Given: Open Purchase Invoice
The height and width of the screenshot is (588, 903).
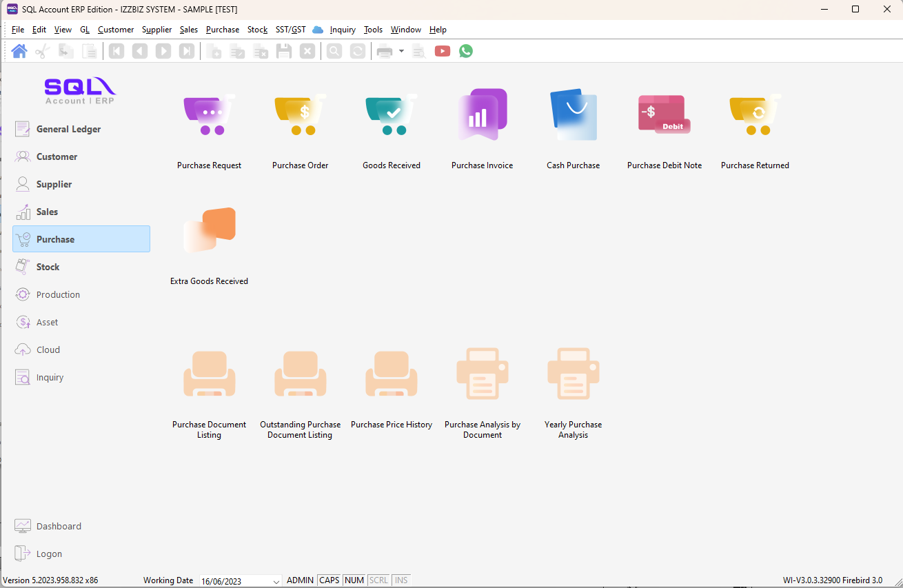Looking at the screenshot, I should (483, 129).
